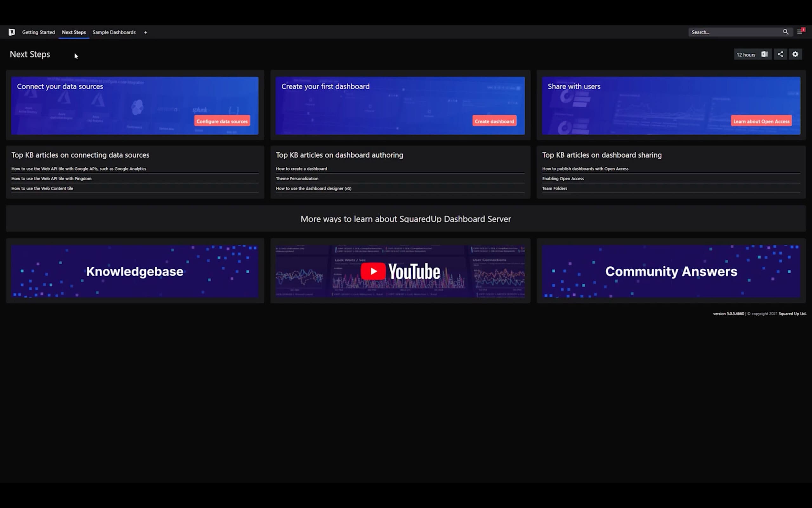The width and height of the screenshot is (812, 508).
Task: Open Team Folders article
Action: coord(554,189)
